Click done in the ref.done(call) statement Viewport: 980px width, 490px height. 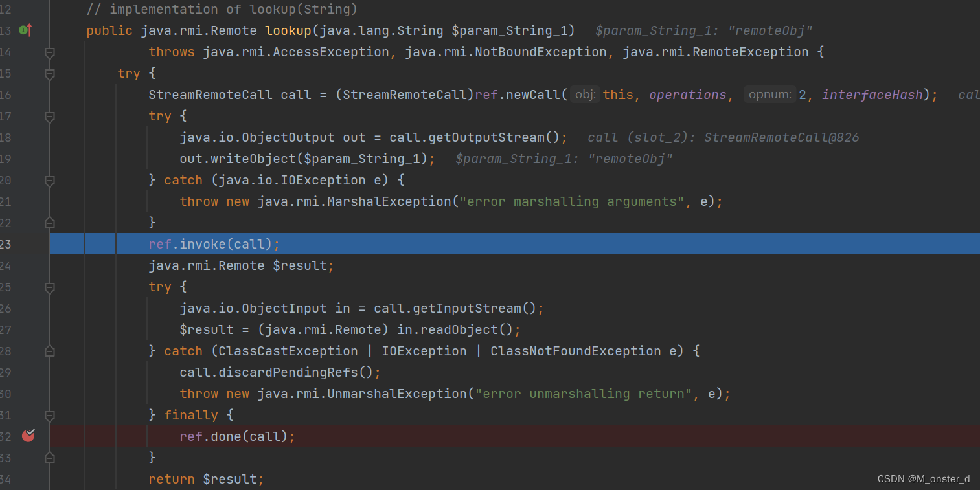[x=226, y=436]
